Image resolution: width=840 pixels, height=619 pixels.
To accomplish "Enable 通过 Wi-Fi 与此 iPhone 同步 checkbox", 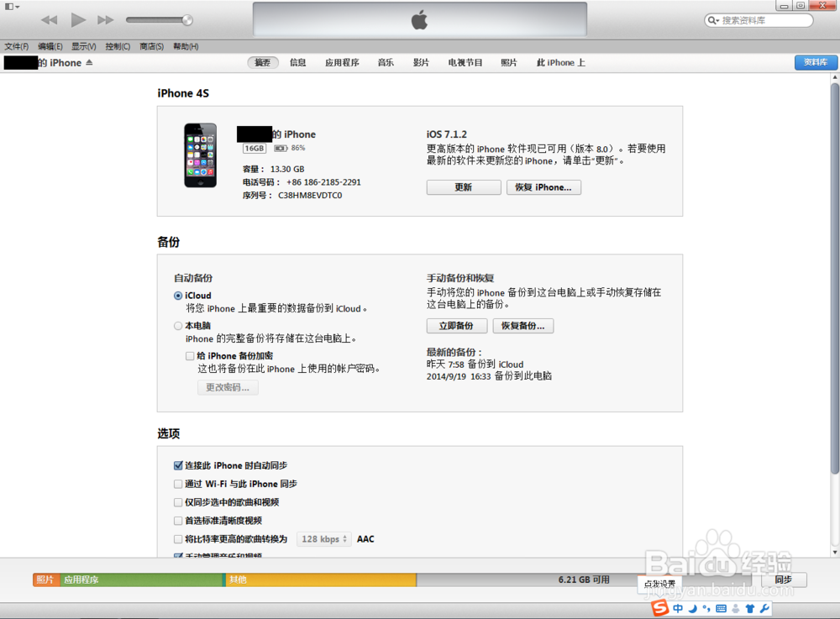I will pos(178,484).
